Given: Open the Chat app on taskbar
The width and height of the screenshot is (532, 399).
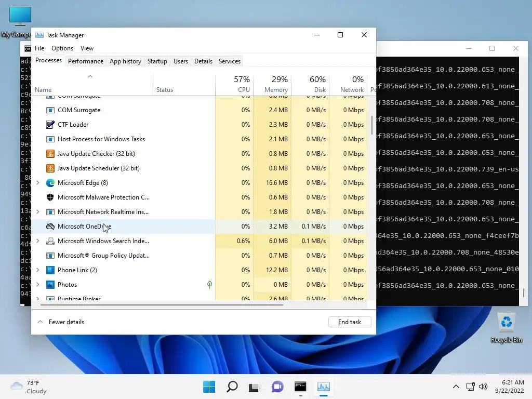Looking at the screenshot, I should coord(277,387).
